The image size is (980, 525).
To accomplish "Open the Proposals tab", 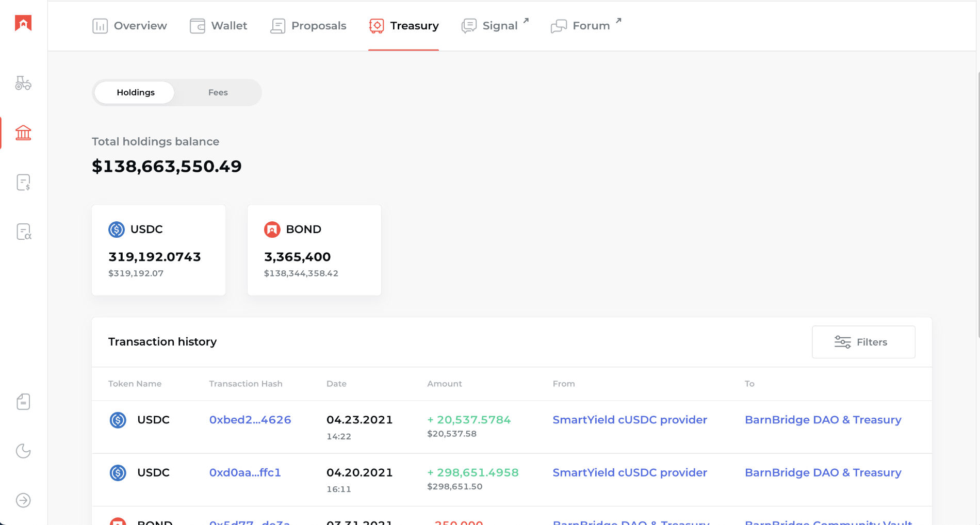I will (308, 26).
